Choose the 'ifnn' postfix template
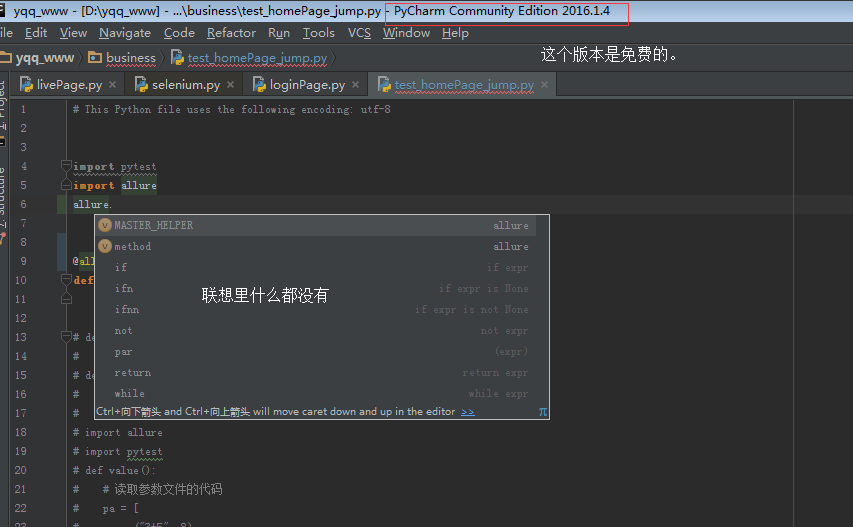Viewport: 853px width, 527px height. (316, 309)
